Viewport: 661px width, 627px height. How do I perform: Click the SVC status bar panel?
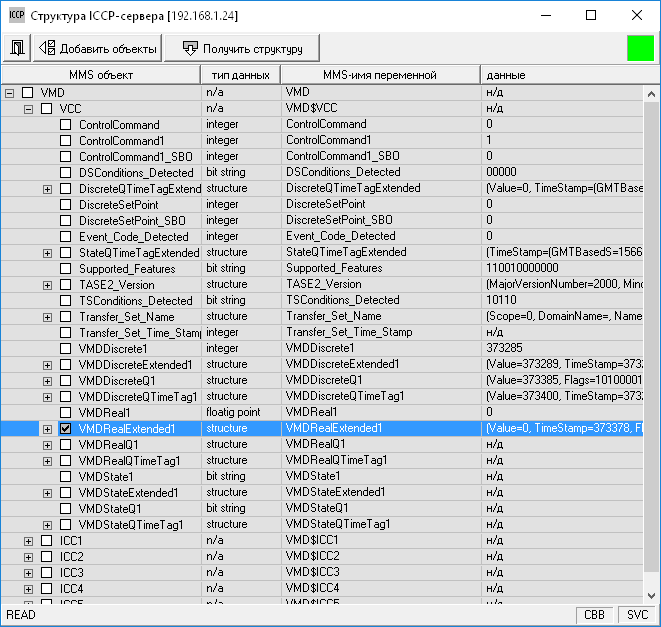tap(637, 616)
